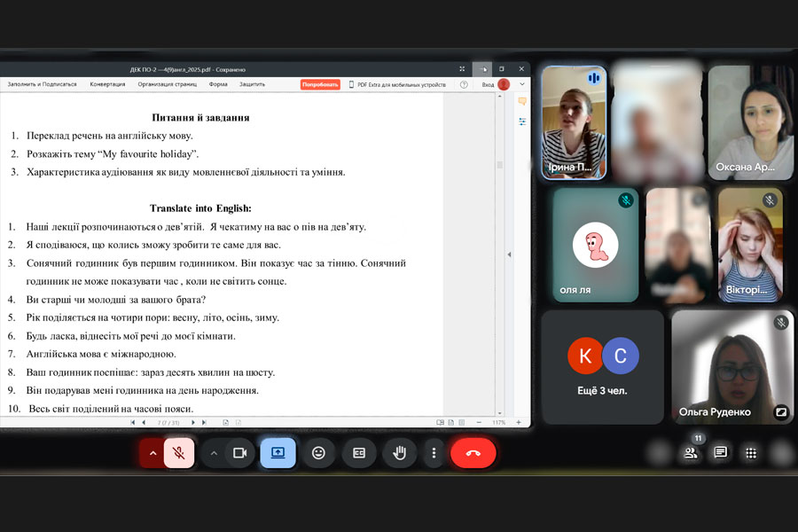Show participants list people icon
The image size is (798, 532).
click(x=691, y=452)
